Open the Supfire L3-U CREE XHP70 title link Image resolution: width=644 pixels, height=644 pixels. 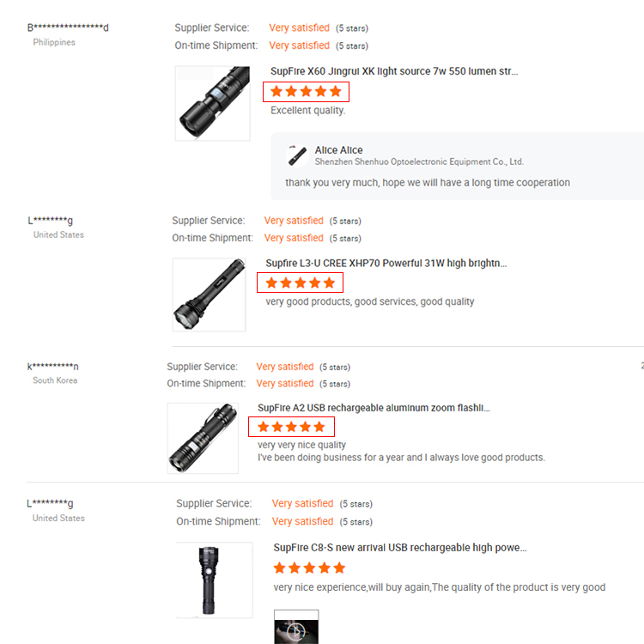(x=386, y=264)
